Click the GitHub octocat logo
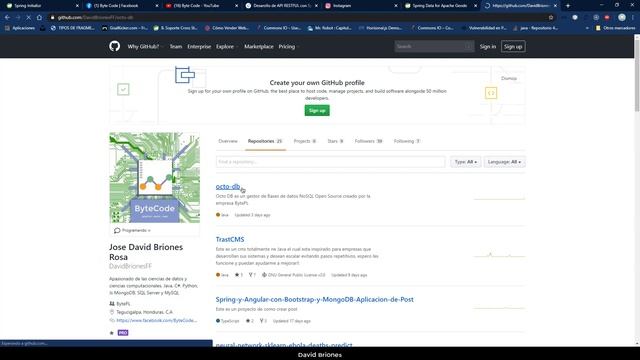 coord(115,46)
